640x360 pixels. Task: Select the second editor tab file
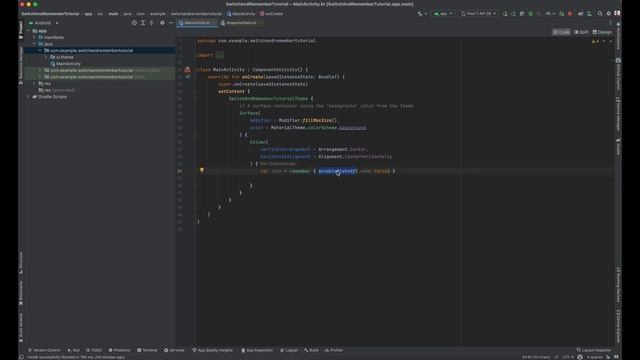(241, 23)
